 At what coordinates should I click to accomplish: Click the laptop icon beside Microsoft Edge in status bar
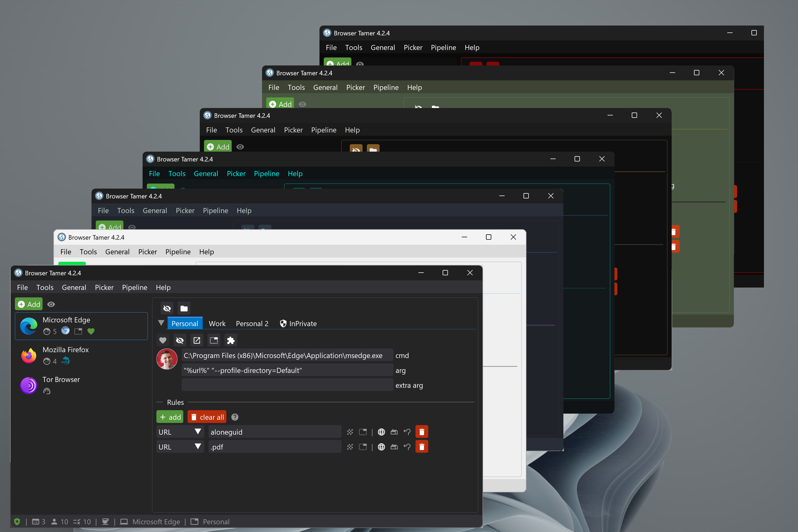pyautogui.click(x=124, y=521)
